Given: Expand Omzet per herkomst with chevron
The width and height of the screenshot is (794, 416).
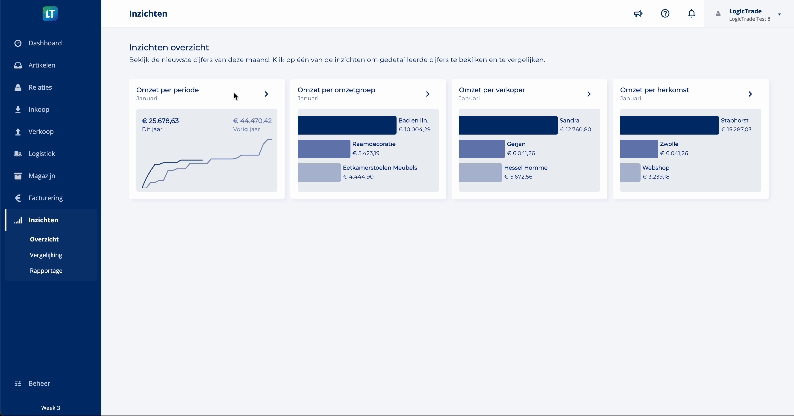Looking at the screenshot, I should [x=750, y=94].
